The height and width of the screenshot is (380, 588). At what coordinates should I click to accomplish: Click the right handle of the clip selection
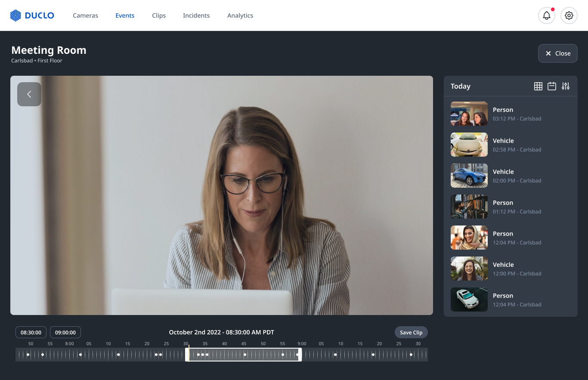(300, 355)
